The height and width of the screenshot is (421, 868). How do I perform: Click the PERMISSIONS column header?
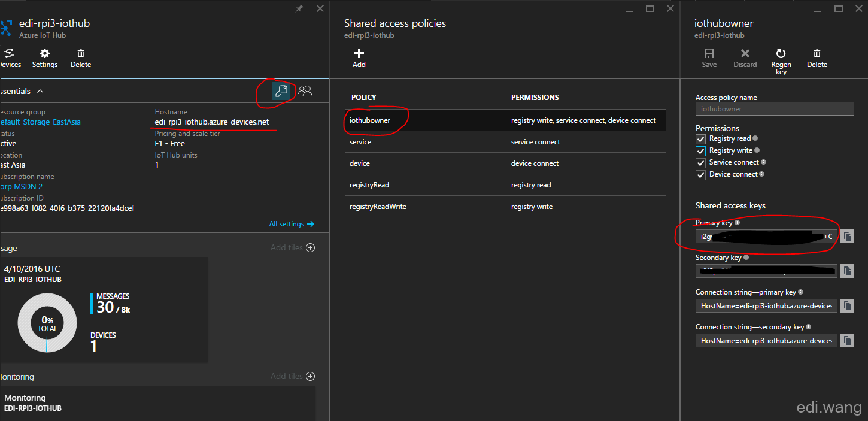pos(535,97)
